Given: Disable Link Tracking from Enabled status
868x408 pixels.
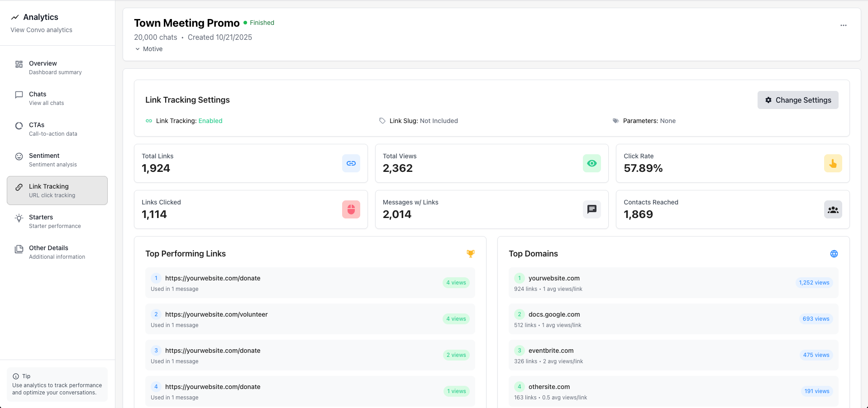Looking at the screenshot, I should click(x=210, y=121).
